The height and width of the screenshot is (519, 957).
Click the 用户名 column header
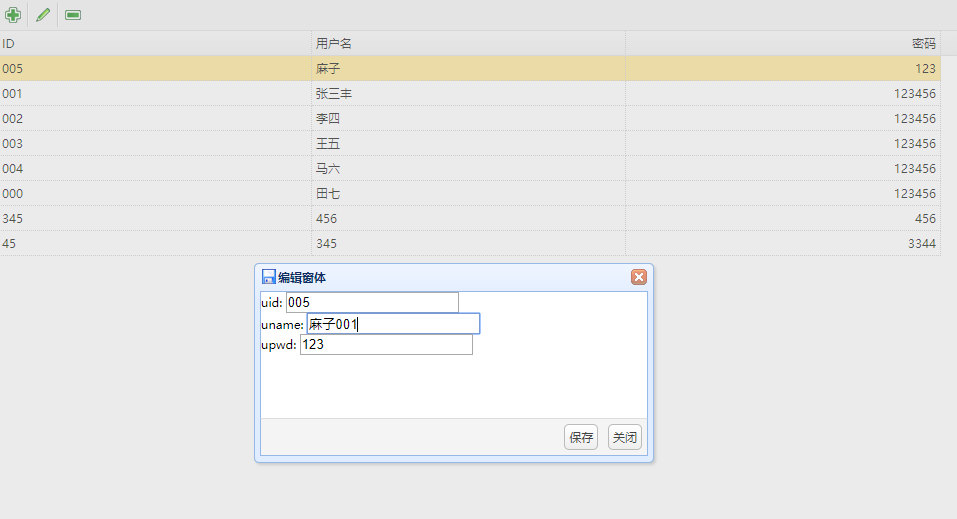point(468,43)
